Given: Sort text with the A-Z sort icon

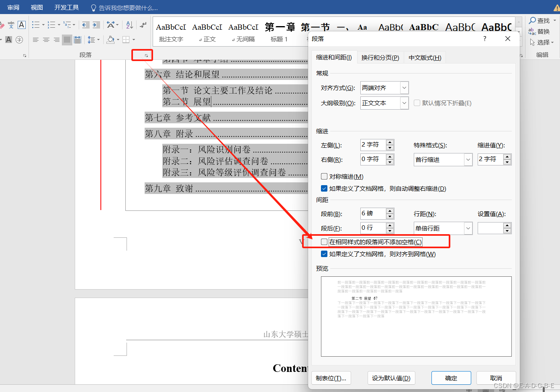Looking at the screenshot, I should (x=129, y=25).
